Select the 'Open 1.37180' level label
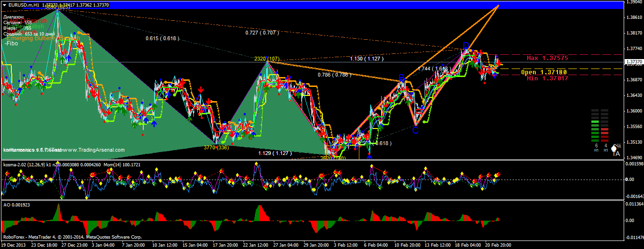This screenshot has width=644, height=249. pyautogui.click(x=544, y=72)
